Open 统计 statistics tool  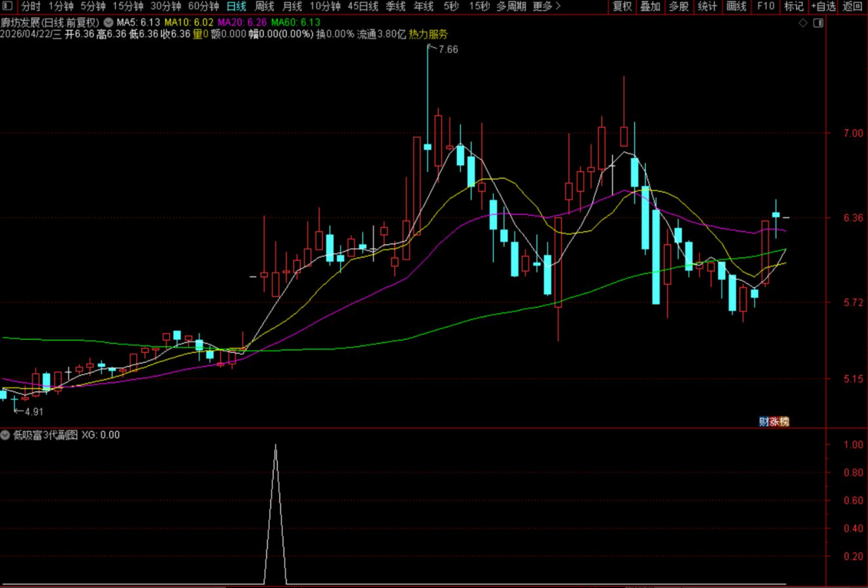coord(707,6)
